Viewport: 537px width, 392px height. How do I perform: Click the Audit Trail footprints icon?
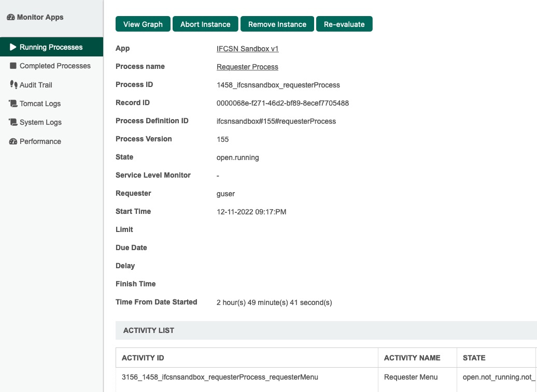click(13, 85)
